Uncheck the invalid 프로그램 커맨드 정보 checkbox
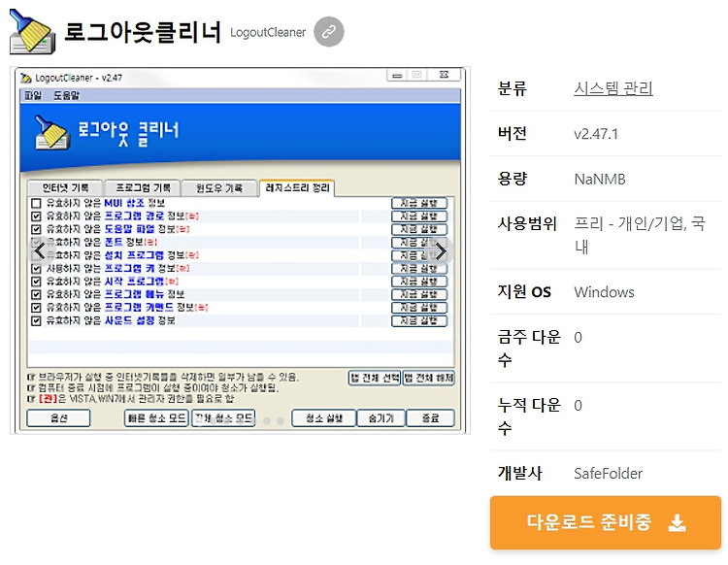Image resolution: width=728 pixels, height=565 pixels. pos(36,308)
